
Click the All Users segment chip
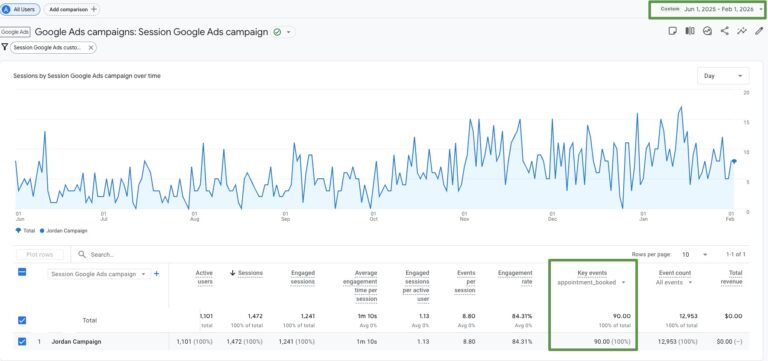[20, 9]
